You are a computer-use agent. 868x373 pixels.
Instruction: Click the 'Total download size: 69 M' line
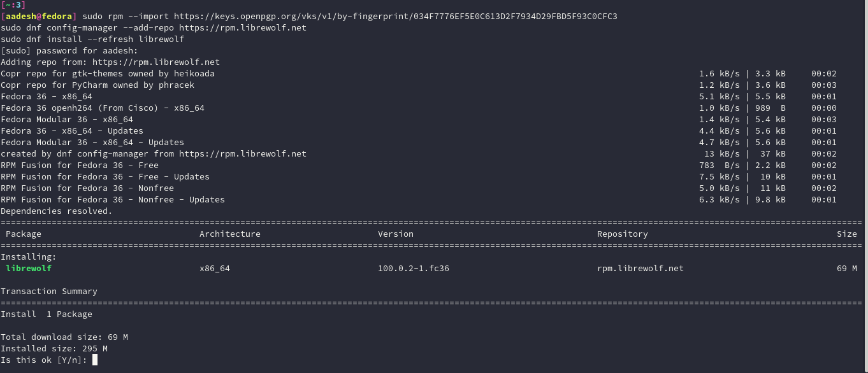64,337
